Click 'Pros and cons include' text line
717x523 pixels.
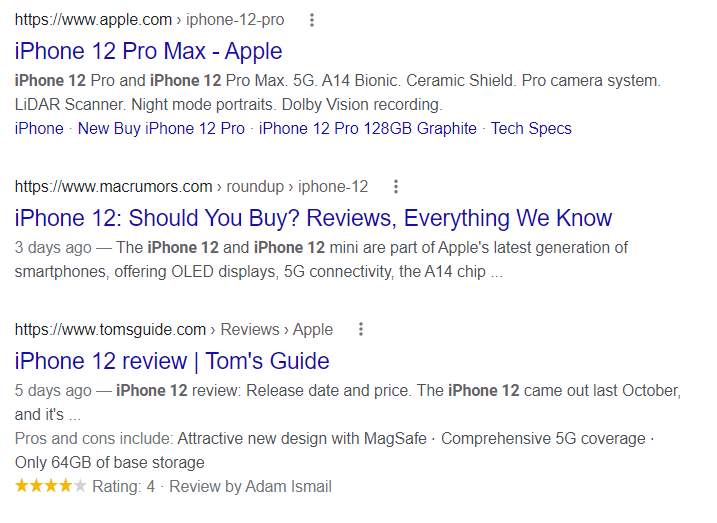pyautogui.click(x=94, y=438)
